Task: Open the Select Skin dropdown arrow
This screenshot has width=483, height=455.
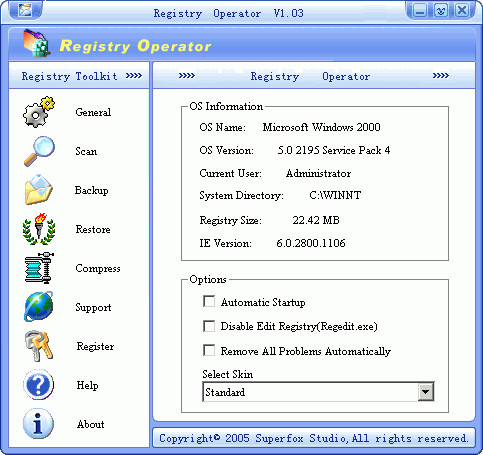Action: (x=426, y=392)
